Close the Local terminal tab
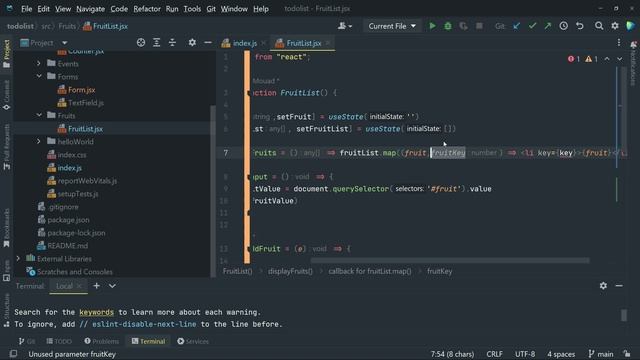 pos(79,286)
